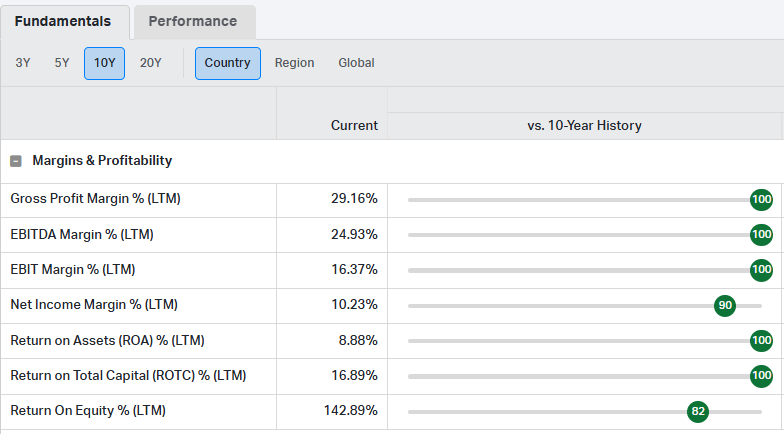
Task: Click the Gross Profit Margin % label
Action: [95, 199]
